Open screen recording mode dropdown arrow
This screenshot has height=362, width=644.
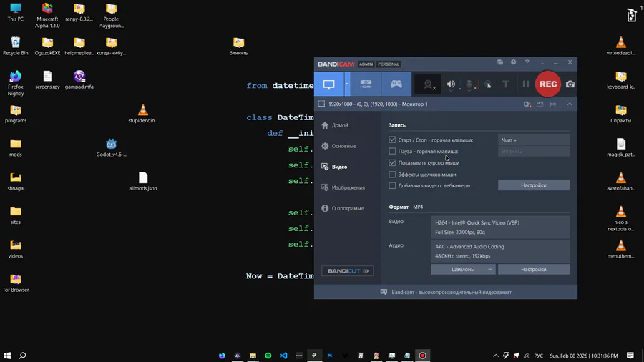click(x=347, y=84)
